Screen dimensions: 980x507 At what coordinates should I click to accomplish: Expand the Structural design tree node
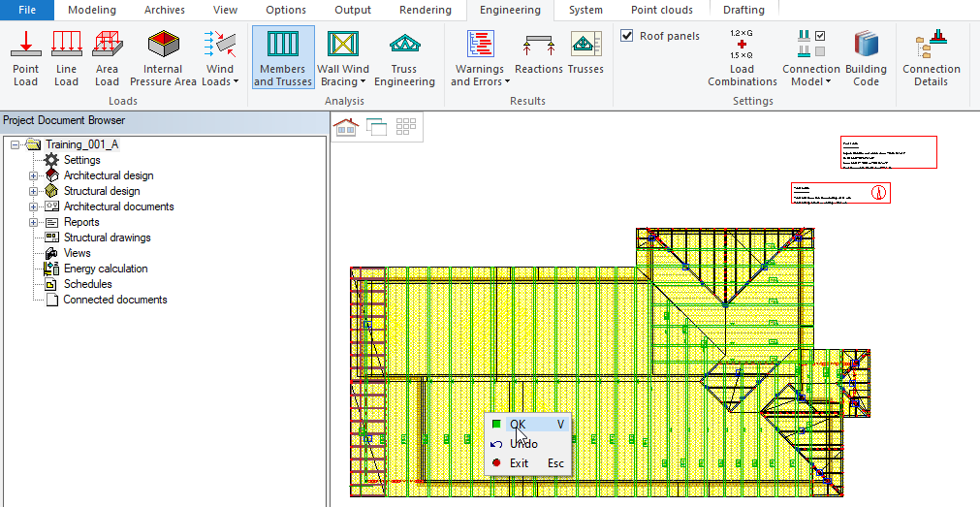point(34,191)
